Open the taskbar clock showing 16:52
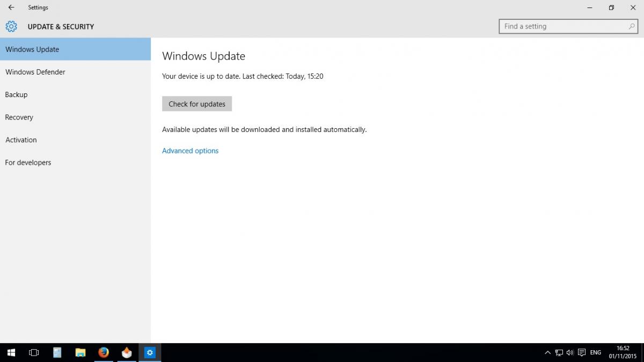This screenshot has width=644, height=362. point(623,352)
